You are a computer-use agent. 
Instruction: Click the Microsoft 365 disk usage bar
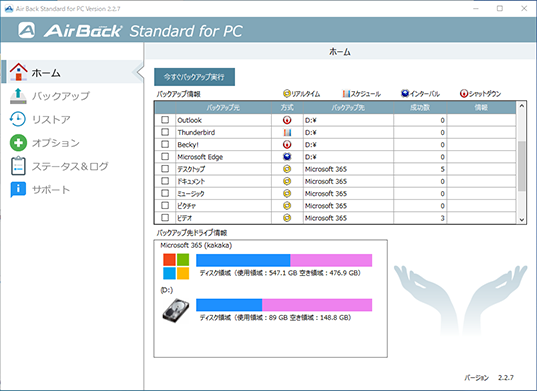tap(284, 260)
